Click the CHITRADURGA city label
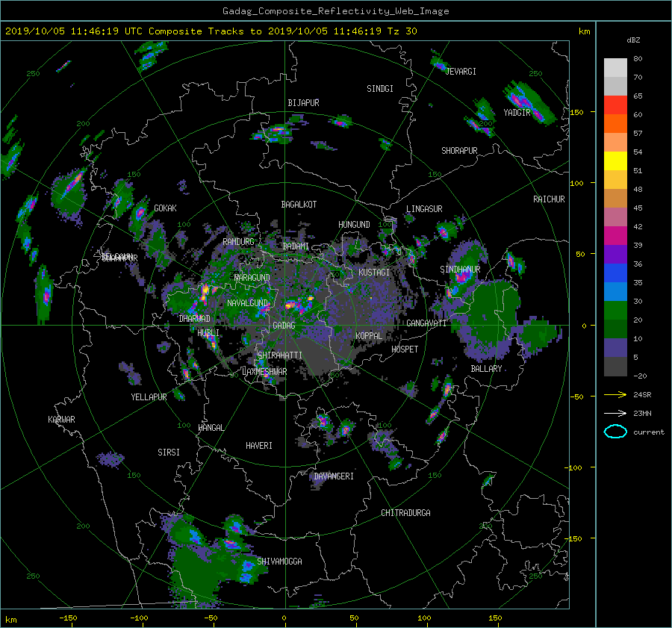This screenshot has height=628, width=672. click(405, 513)
